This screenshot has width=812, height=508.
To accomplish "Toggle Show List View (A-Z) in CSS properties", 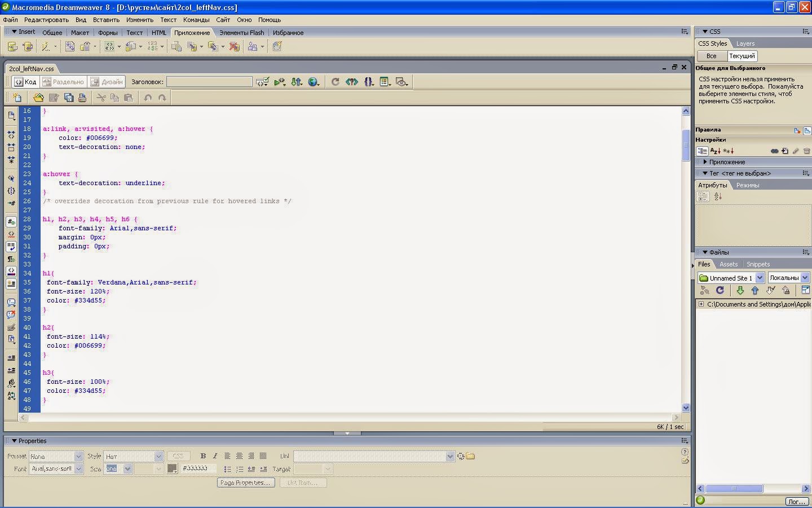I will [x=715, y=151].
